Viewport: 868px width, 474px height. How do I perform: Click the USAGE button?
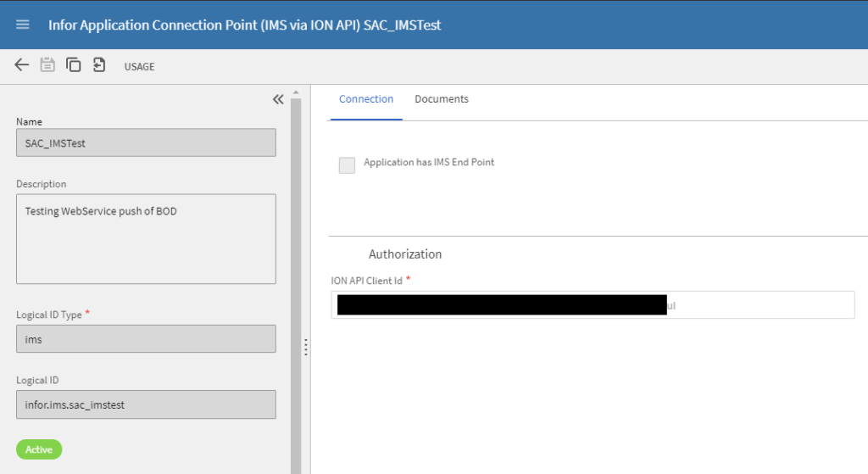139,66
